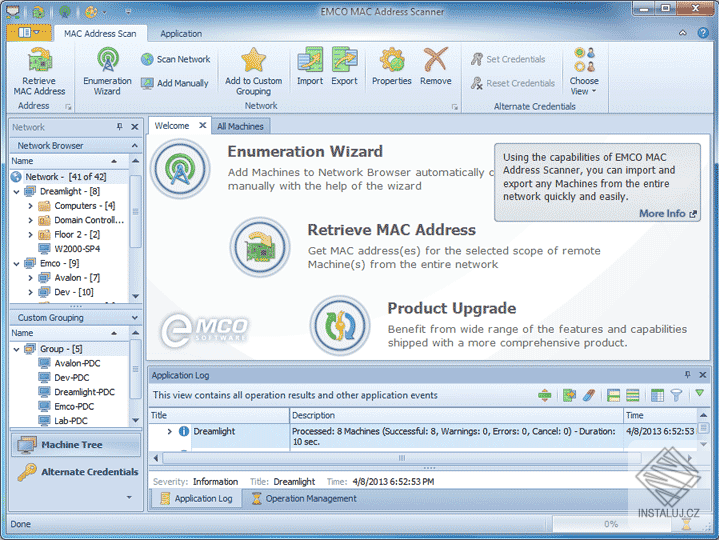Viewport: 719px width, 540px height.
Task: Expand the Domain Controll... node
Action: tap(31, 220)
